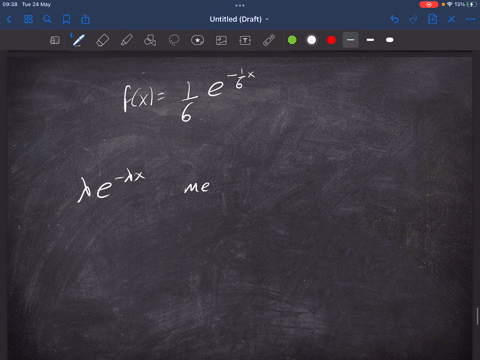Open the search magnifier

click(x=47, y=19)
